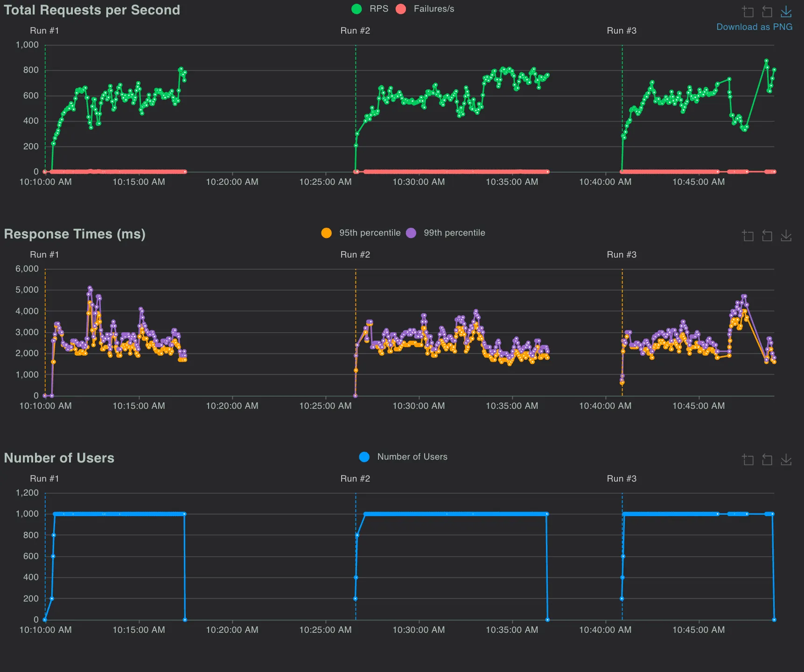This screenshot has height=672, width=804.
Task: Click download icon on Total Requests per Second chart
Action: tap(786, 12)
